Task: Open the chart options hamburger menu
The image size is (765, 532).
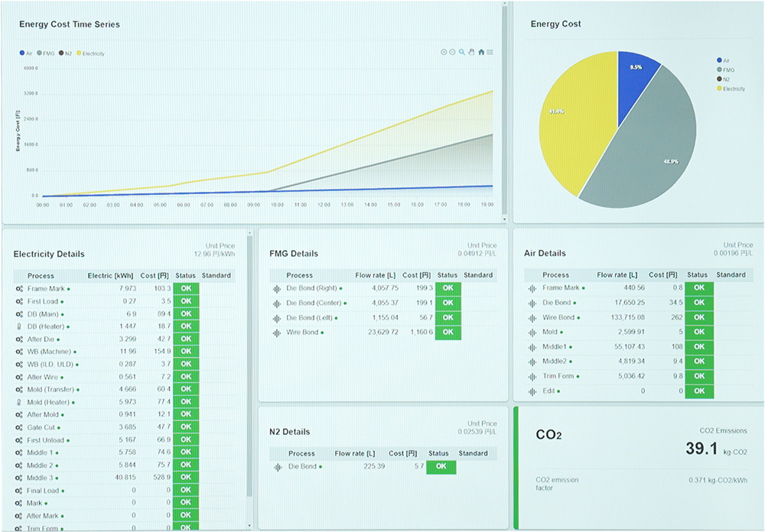Action: (x=490, y=52)
